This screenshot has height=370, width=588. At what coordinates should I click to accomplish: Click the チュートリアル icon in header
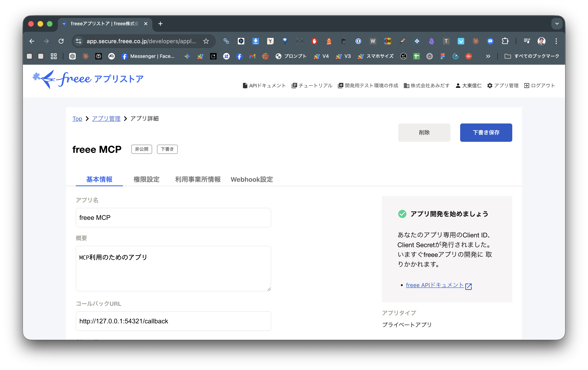(x=294, y=85)
